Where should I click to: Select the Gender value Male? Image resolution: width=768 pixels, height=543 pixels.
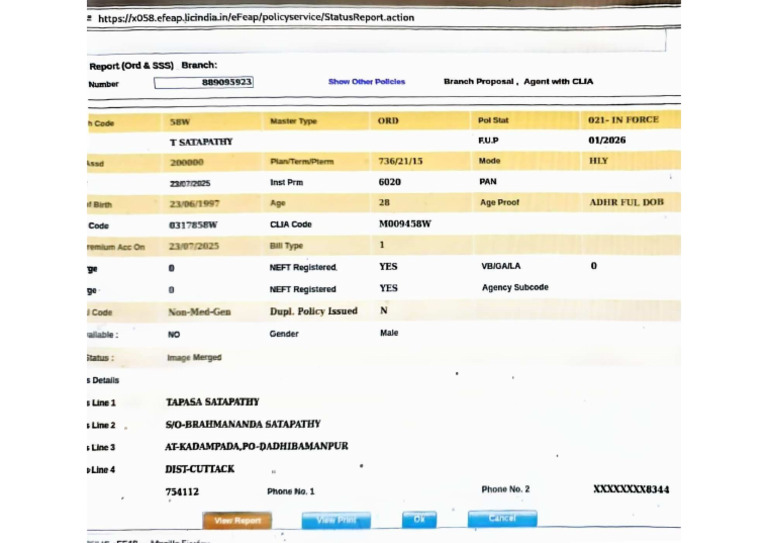tap(389, 333)
